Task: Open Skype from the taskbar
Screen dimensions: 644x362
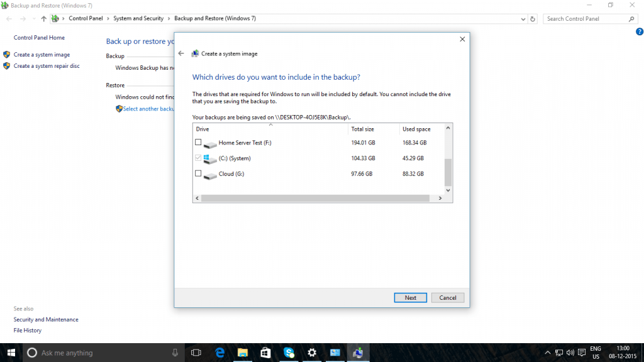Action: [289, 353]
